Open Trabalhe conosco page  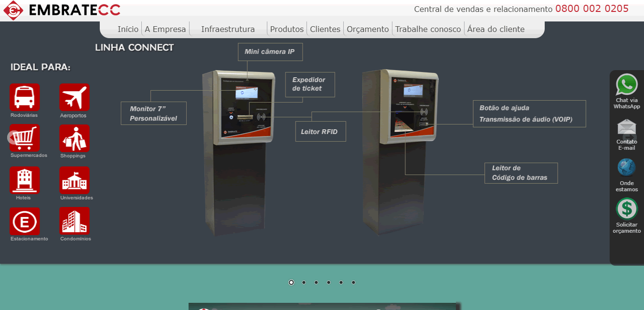(428, 29)
